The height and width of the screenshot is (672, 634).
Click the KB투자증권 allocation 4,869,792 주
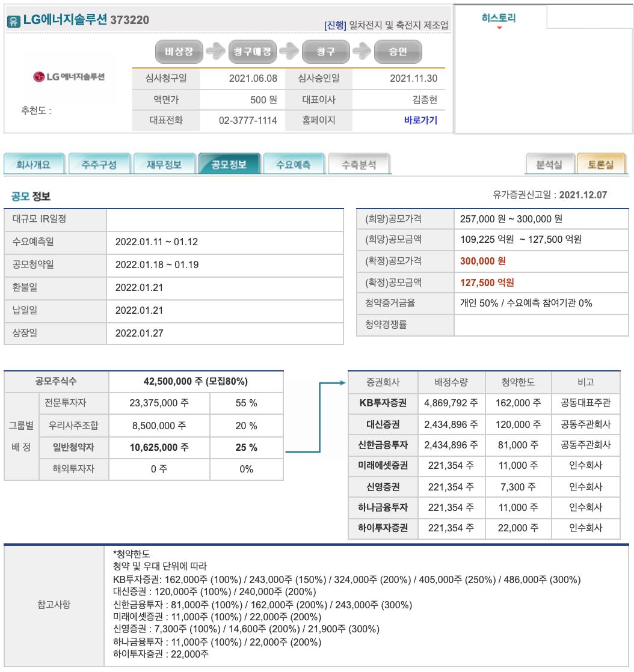tap(451, 403)
